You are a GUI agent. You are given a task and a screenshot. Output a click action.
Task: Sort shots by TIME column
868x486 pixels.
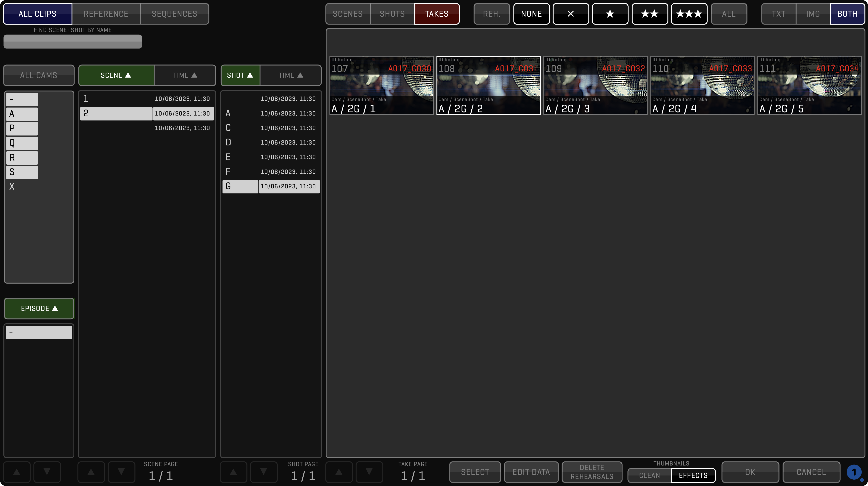tap(290, 75)
